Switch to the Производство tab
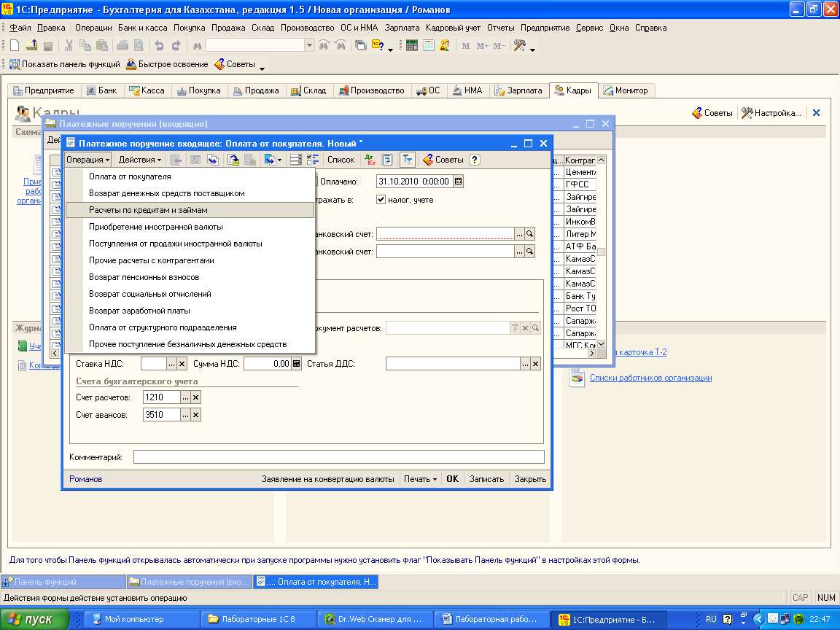Viewport: 840px width, 630px height. tap(373, 90)
